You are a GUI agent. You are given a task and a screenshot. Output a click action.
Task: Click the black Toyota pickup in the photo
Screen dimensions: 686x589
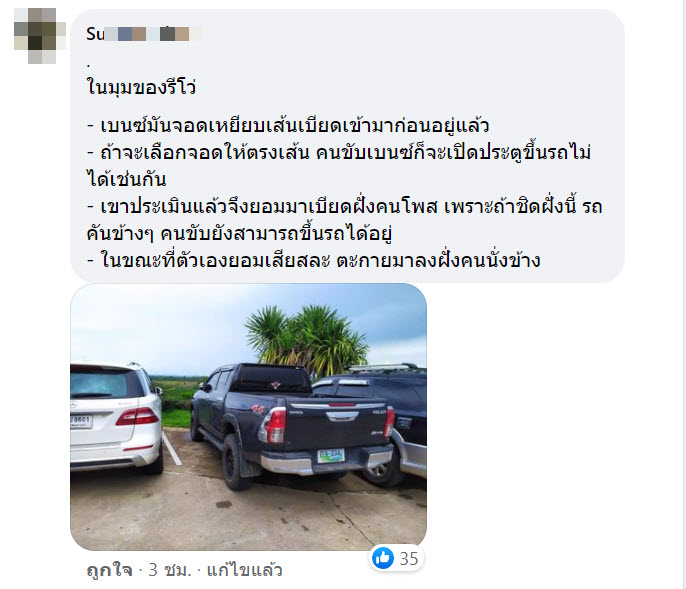click(x=292, y=424)
